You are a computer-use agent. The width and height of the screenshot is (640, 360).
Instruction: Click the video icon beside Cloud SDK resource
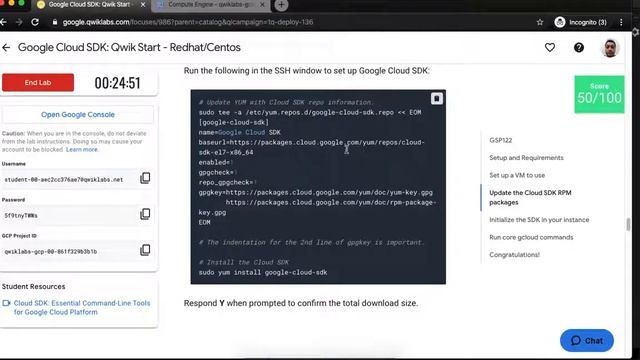6,303
